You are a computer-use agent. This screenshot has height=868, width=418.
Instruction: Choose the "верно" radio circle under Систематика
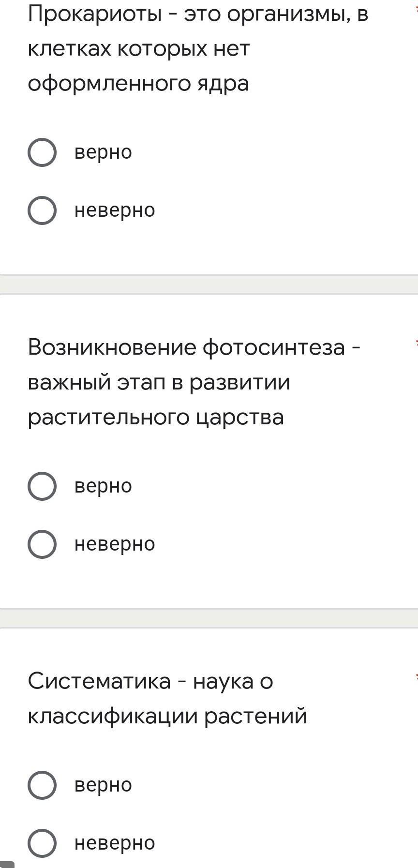(x=42, y=785)
